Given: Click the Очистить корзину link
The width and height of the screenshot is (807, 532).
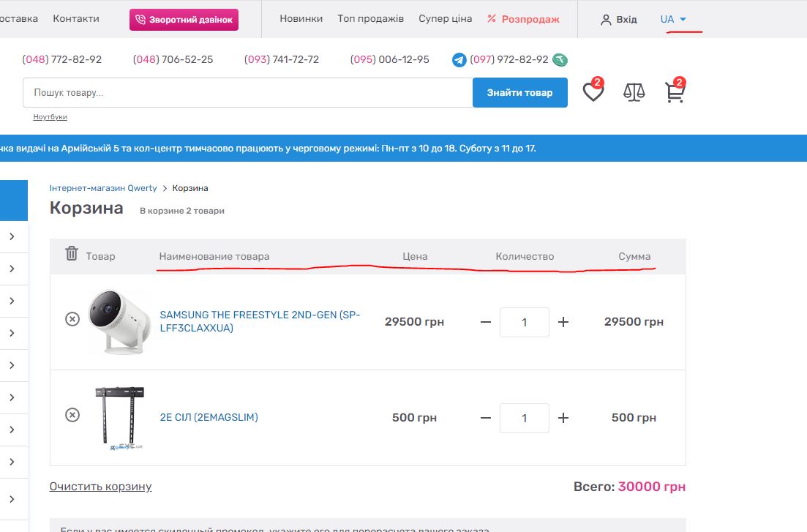Looking at the screenshot, I should click(100, 487).
